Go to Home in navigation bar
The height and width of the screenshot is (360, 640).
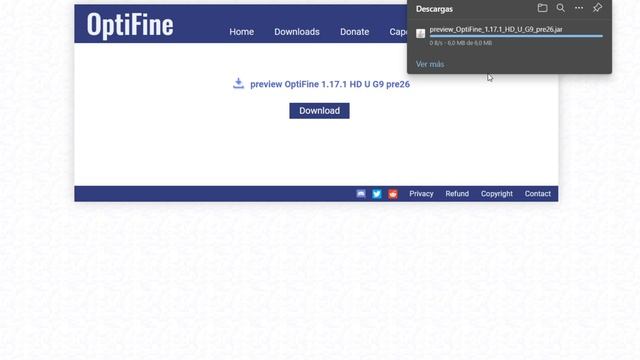pyautogui.click(x=242, y=32)
